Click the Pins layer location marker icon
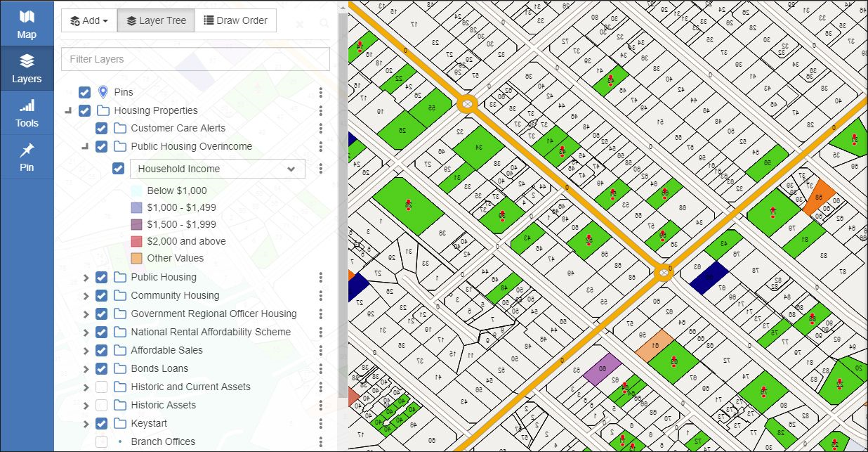 pyautogui.click(x=103, y=92)
